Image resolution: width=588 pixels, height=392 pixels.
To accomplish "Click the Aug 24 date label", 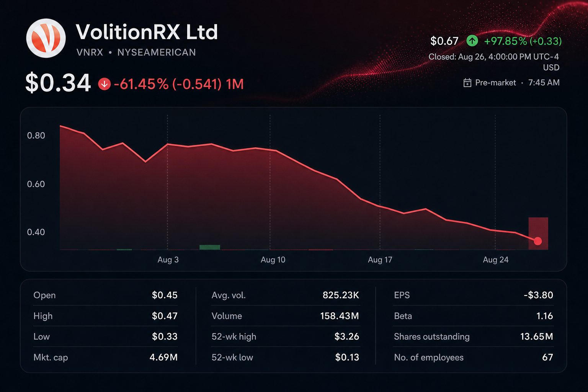I will tap(496, 260).
